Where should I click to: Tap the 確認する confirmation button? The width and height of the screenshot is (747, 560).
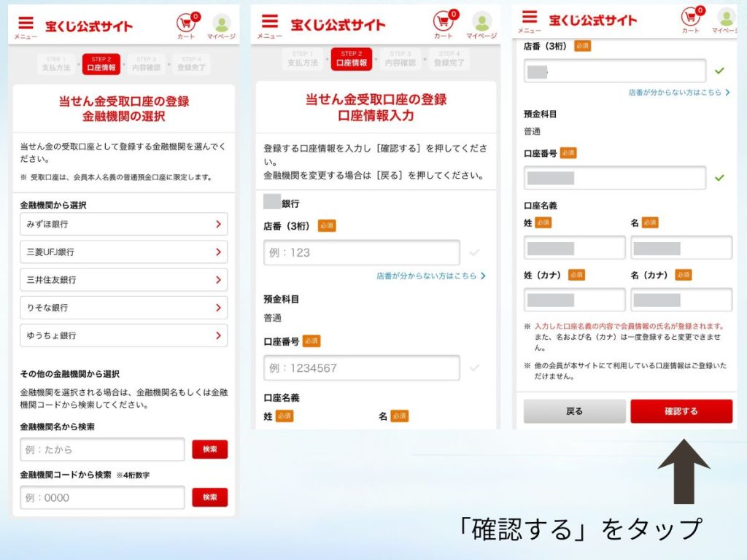point(681,411)
